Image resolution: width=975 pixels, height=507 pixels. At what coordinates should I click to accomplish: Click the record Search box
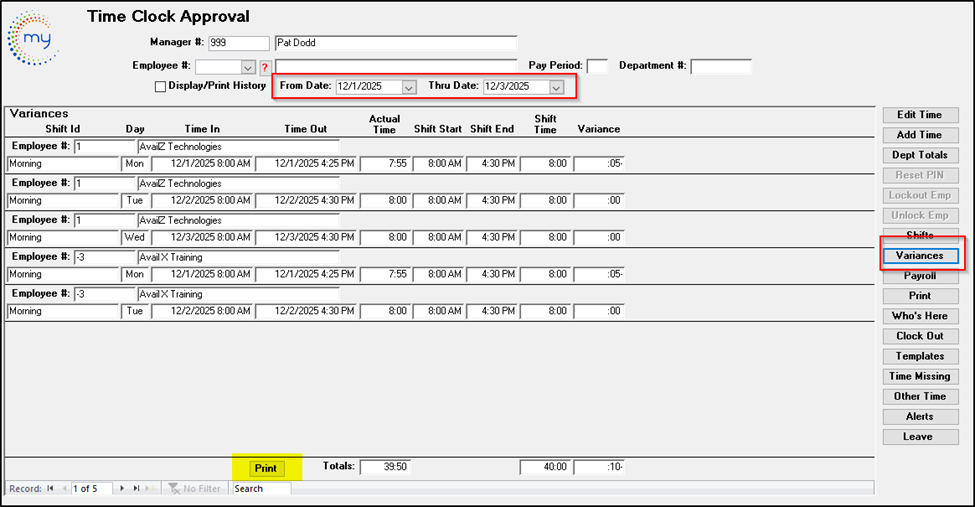point(260,489)
